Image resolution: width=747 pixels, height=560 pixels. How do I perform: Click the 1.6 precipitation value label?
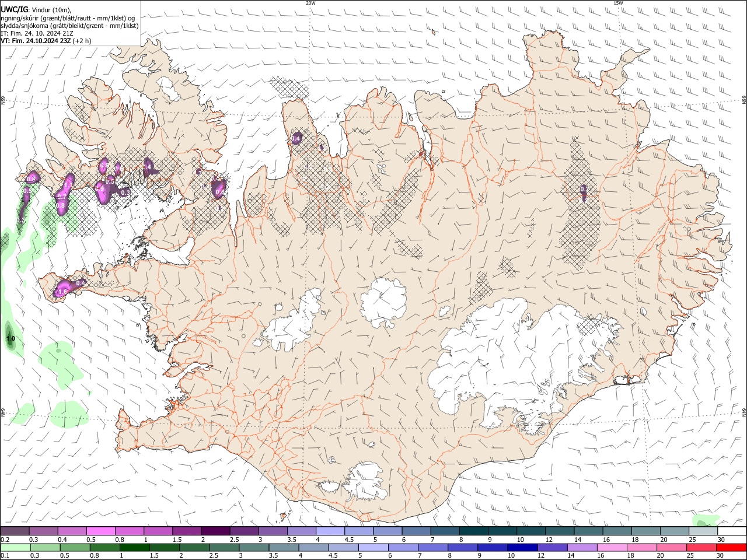[x=62, y=291]
